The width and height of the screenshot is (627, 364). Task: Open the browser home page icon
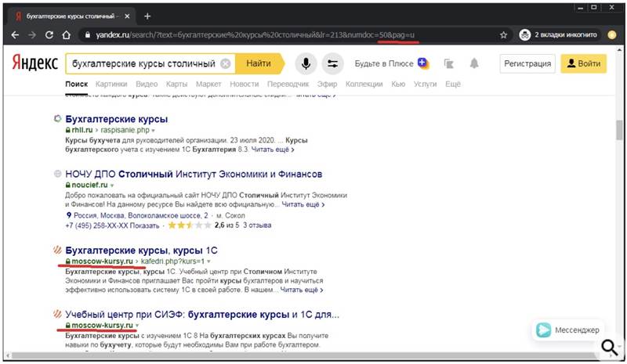pyautogui.click(x=67, y=35)
